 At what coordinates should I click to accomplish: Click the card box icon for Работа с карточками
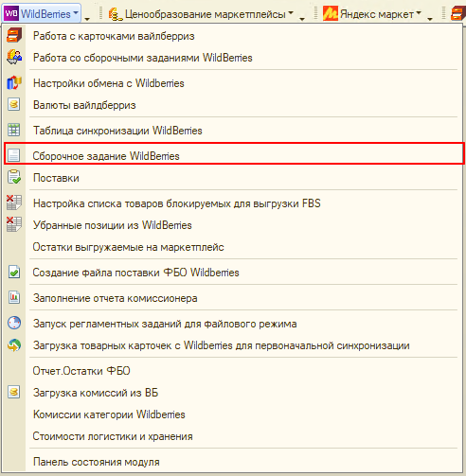point(14,36)
